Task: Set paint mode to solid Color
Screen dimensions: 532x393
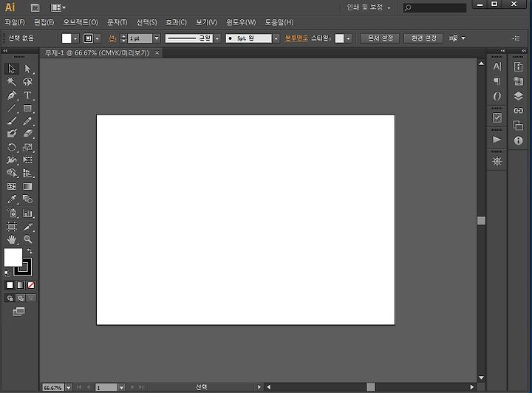Action: pos(10,285)
